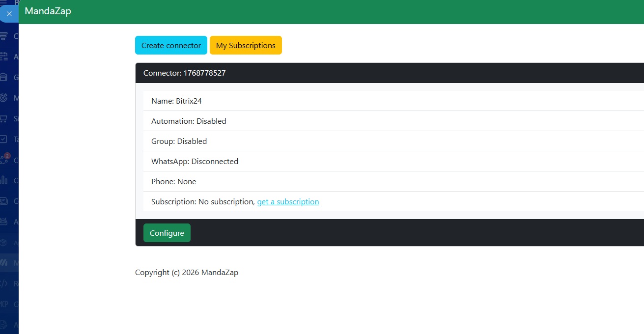Select the robot icon in the sidebar
The height and width of the screenshot is (334, 644).
pos(4,222)
